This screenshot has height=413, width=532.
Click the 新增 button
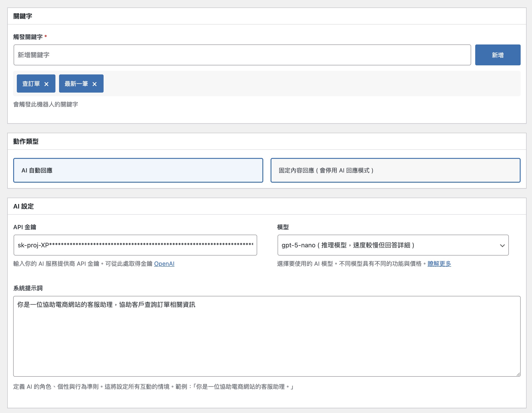click(x=497, y=55)
